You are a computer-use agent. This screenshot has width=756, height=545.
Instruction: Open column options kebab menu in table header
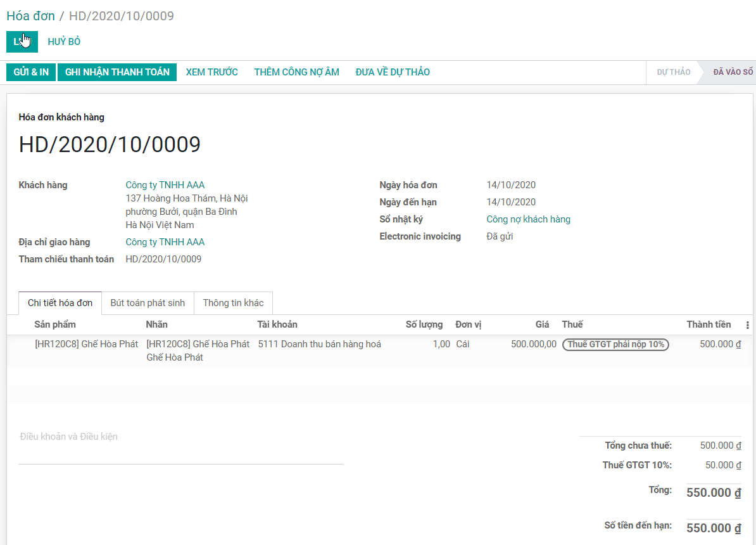coord(748,325)
